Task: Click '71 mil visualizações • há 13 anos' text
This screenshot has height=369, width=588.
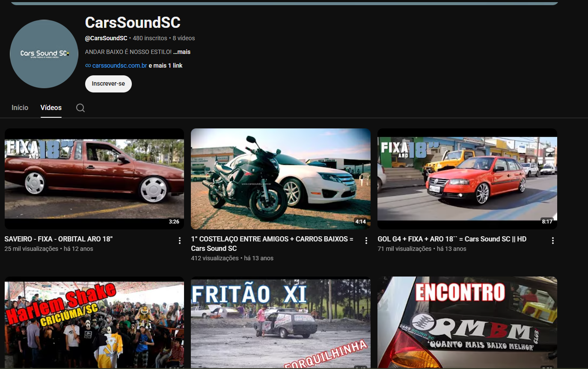Action: pyautogui.click(x=422, y=249)
